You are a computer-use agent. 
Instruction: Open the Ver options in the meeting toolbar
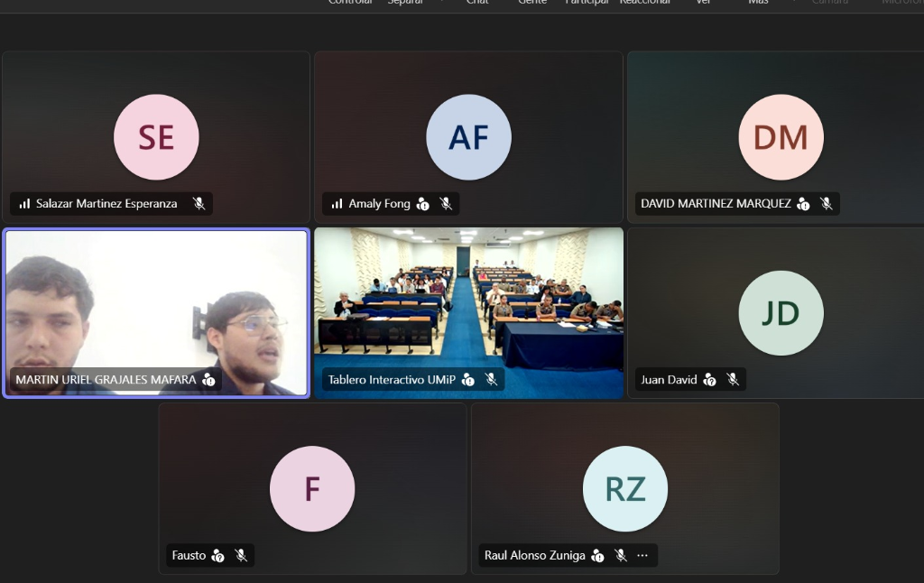(x=703, y=3)
